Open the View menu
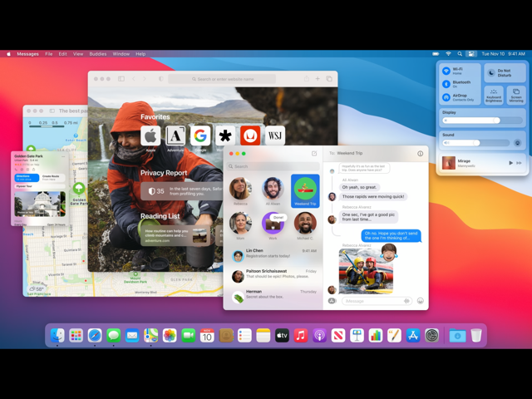This screenshot has width=532, height=399. tap(78, 54)
